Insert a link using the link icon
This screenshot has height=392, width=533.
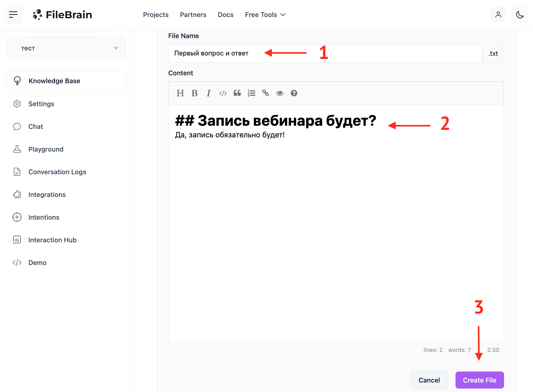(x=266, y=93)
